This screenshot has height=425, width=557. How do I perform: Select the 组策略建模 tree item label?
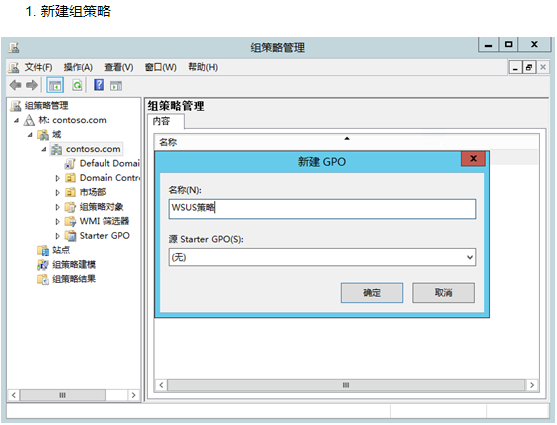74,265
